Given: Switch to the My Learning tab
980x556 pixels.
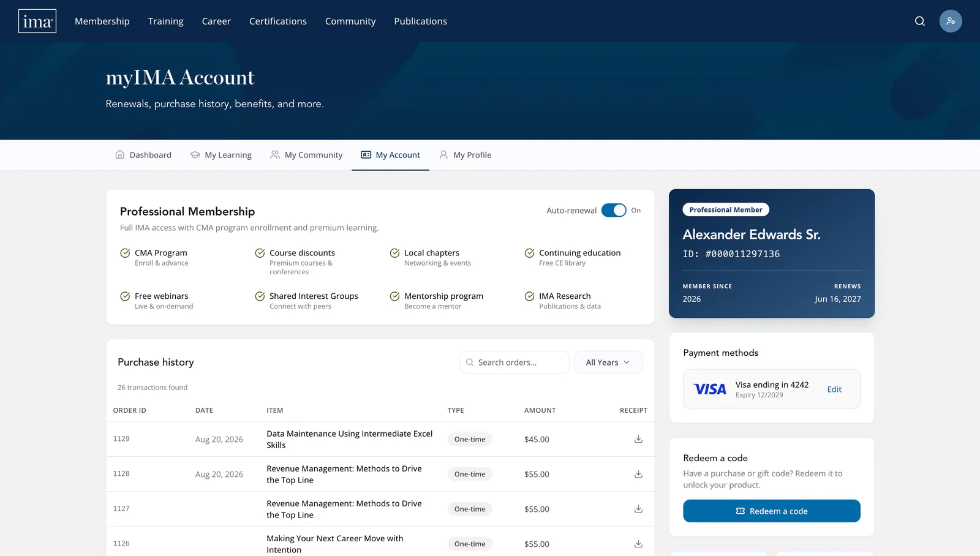Looking at the screenshot, I should (221, 155).
